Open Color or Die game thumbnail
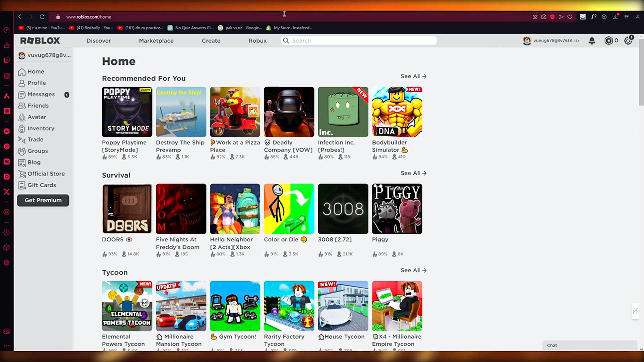The image size is (644, 362). (x=289, y=208)
